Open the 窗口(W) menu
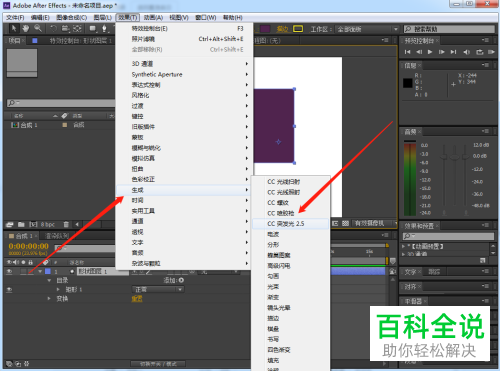The height and width of the screenshot is (371, 500). click(x=206, y=18)
